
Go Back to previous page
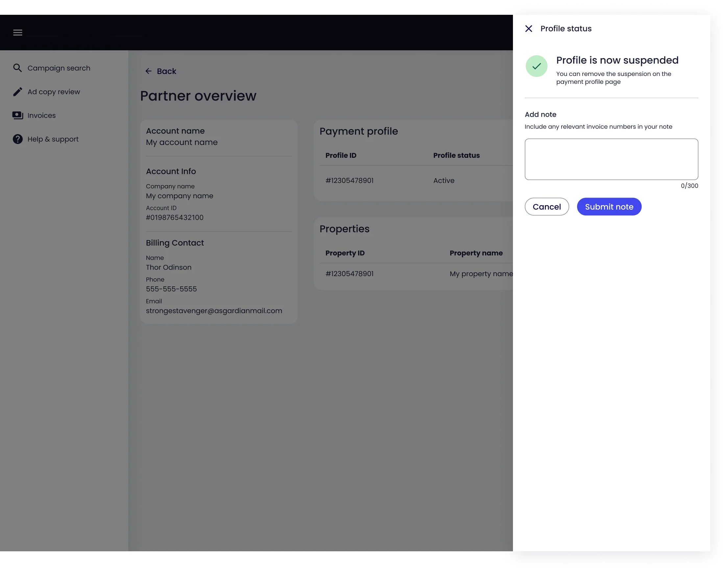click(166, 71)
